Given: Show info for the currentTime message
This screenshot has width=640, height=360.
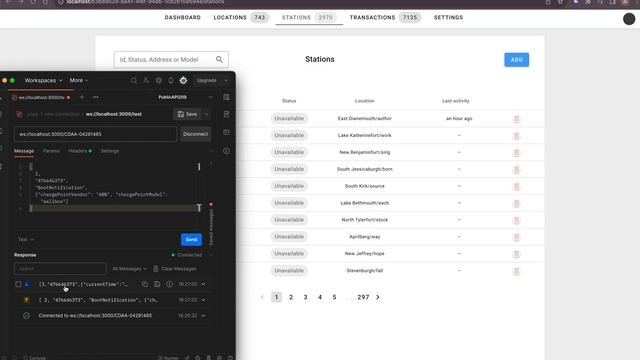Looking at the screenshot, I should (x=169, y=284).
